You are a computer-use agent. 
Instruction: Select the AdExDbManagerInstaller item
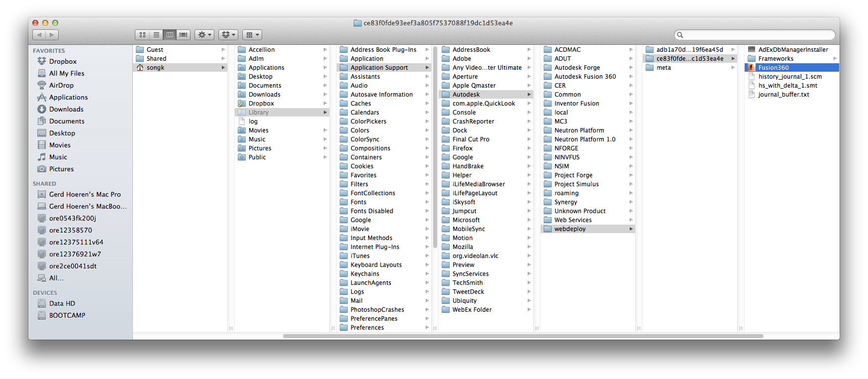(792, 50)
